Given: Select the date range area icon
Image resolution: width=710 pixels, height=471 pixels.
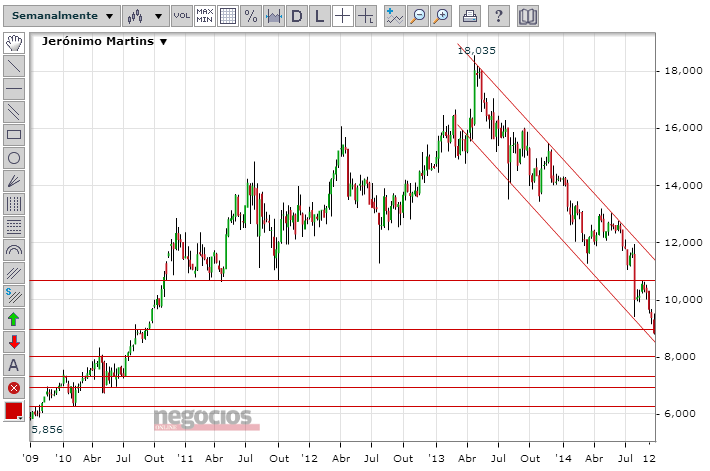Looking at the screenshot, I should [x=274, y=16].
